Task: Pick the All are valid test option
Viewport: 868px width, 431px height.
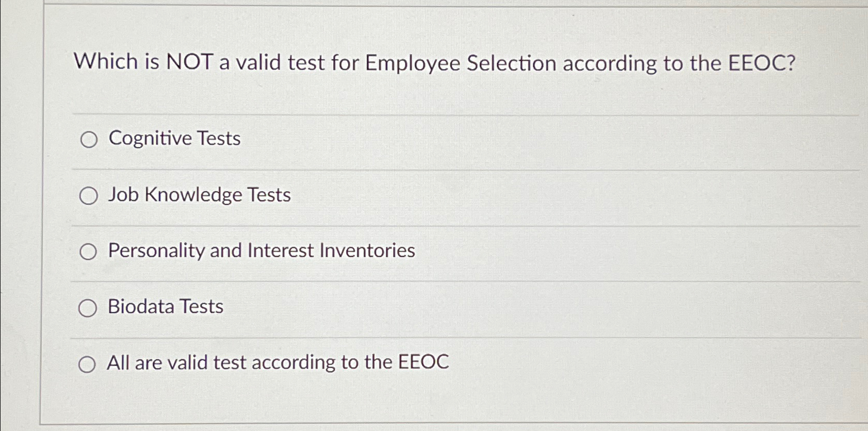Action: (x=89, y=364)
